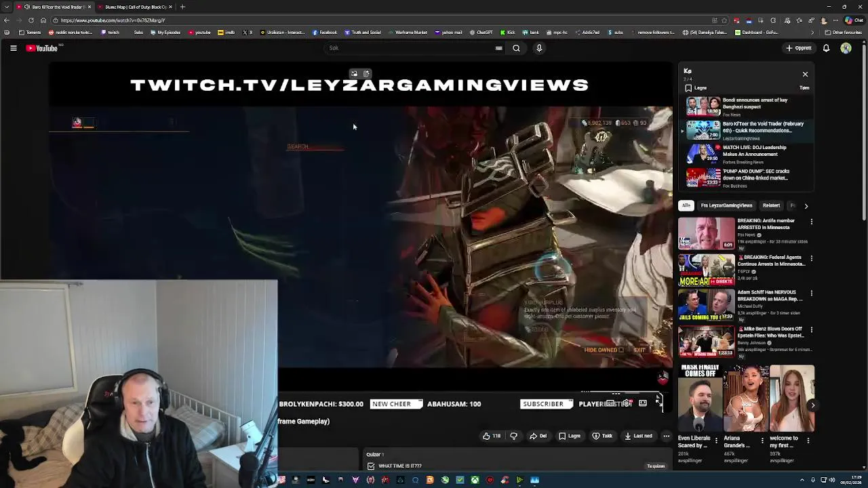Dislike the video with thumbs down
This screenshot has height=488, width=868.
coord(513,436)
